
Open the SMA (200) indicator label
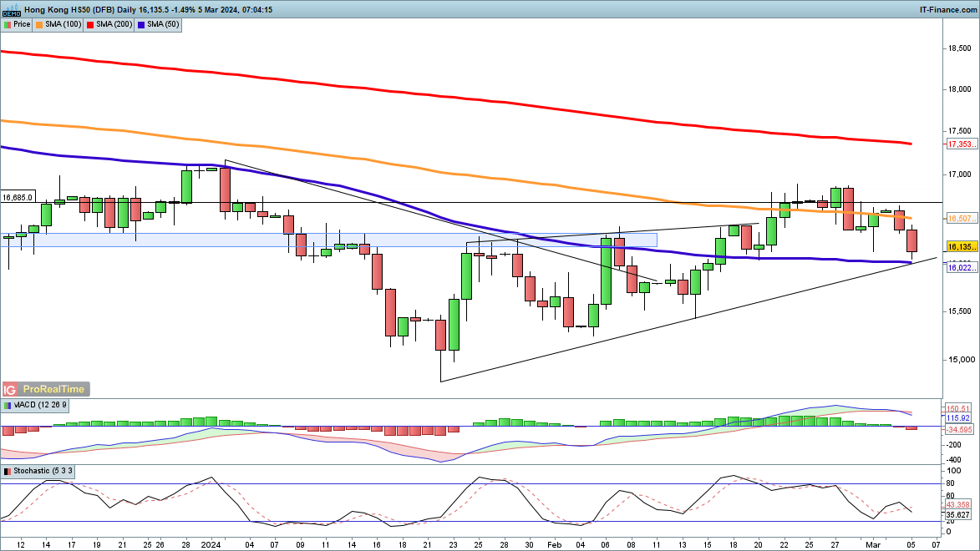(114, 24)
